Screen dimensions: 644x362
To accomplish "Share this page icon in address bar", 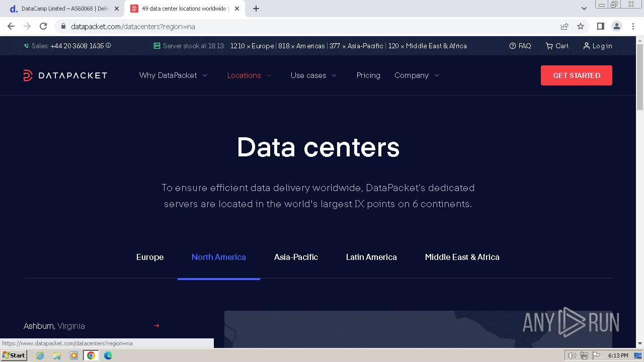I will [565, 26].
